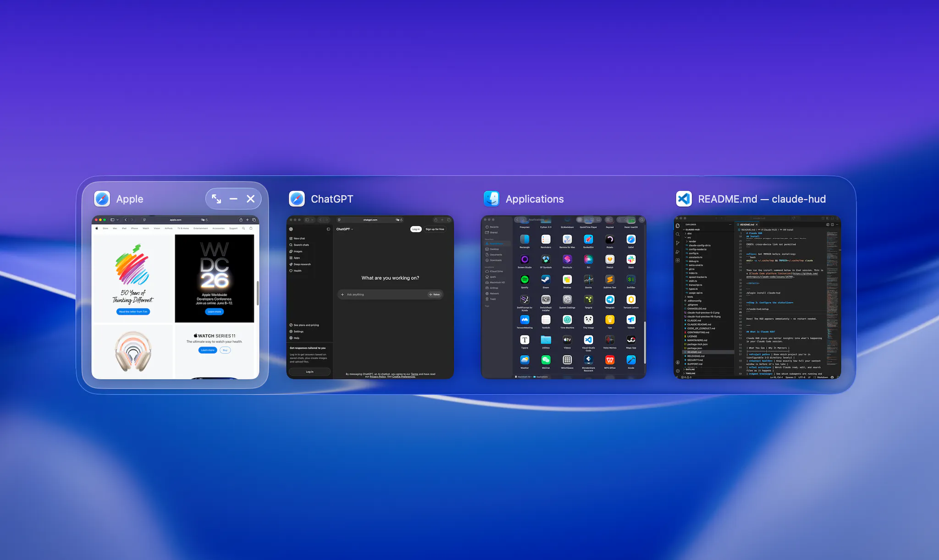This screenshot has height=560, width=939.
Task: Click Log in beside Sign up for free
Action: coord(415,229)
